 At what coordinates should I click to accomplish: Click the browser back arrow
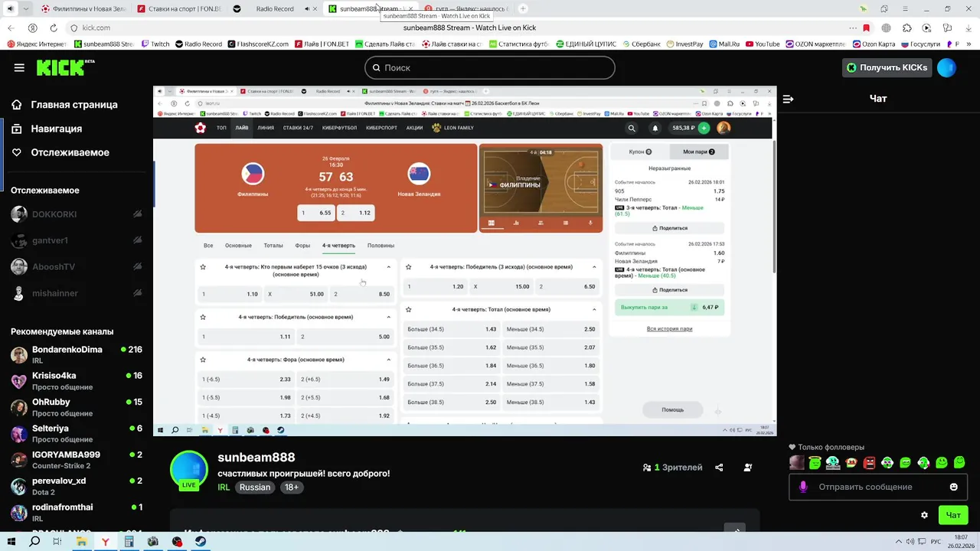(11, 28)
